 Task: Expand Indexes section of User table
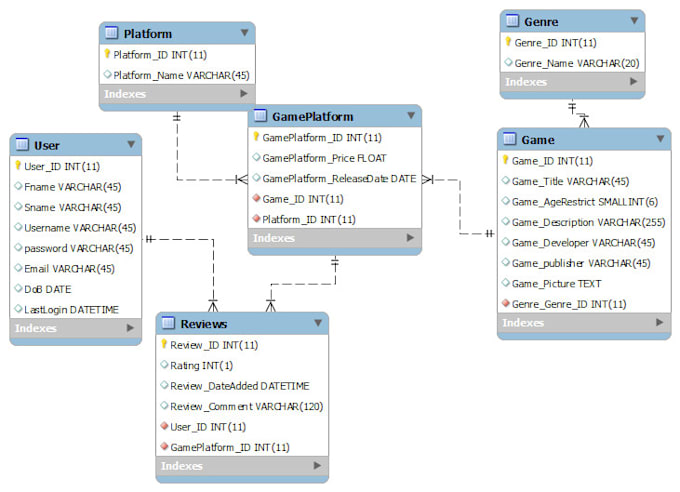(130, 328)
